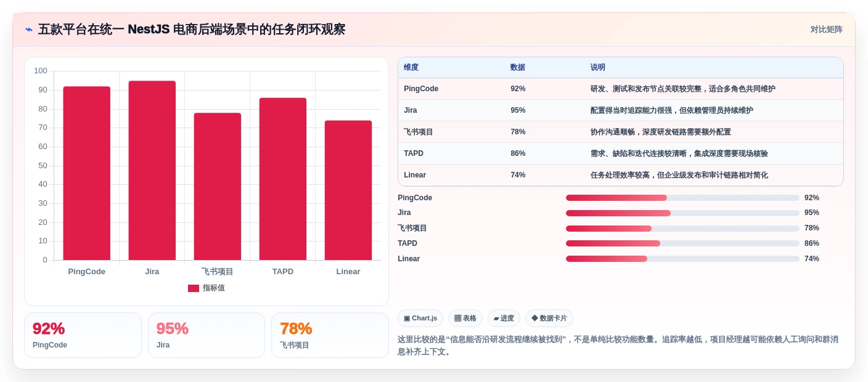
Task: Click the 95% value in the table
Action: coord(518,110)
